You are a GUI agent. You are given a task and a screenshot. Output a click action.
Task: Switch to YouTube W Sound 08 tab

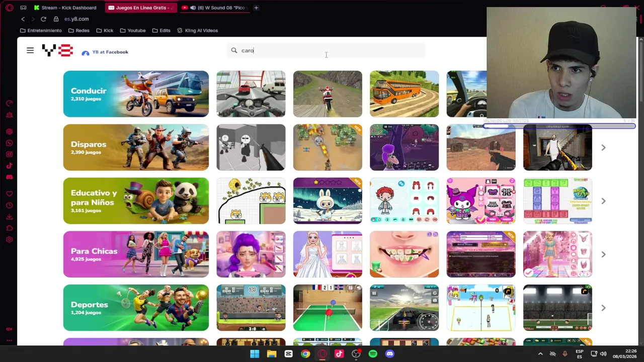click(x=214, y=8)
